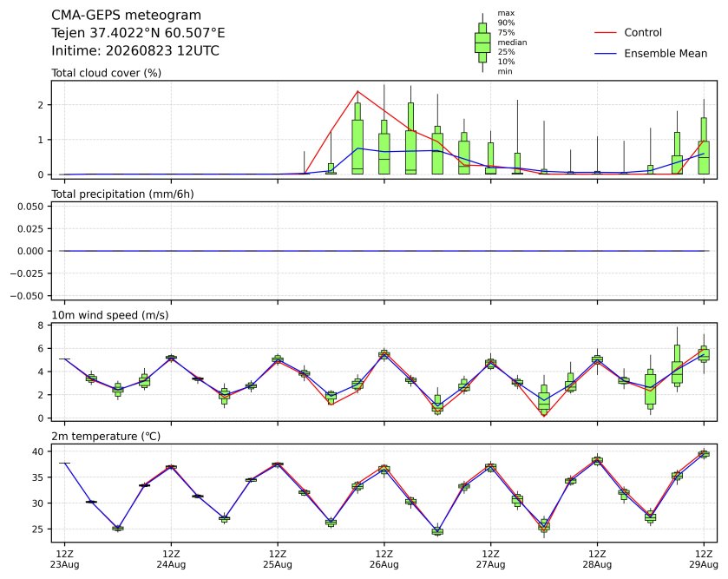Click the 0.000 precipitation axis tick
Screen dimensions: 728x579
coord(30,251)
